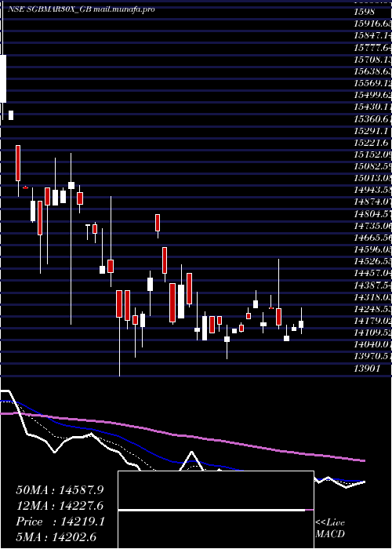
Task: Click the 15221.6 price axis label
Action: tap(371, 143)
